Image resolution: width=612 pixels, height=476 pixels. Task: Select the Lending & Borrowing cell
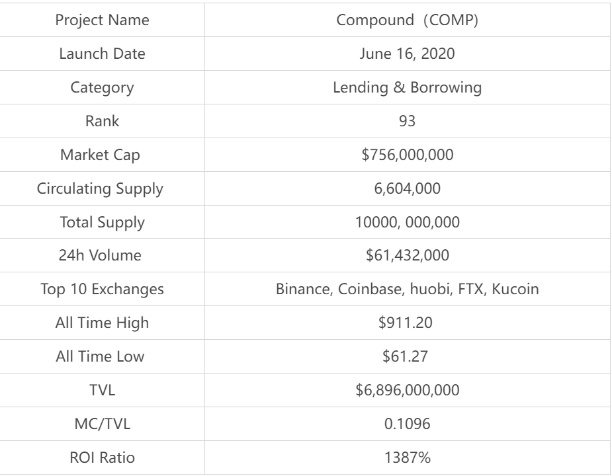[407, 87]
